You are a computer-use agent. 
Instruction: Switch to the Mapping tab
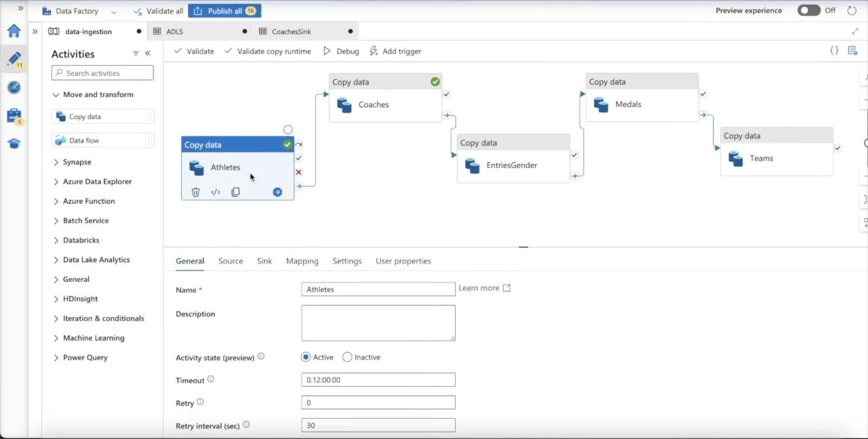click(x=302, y=261)
